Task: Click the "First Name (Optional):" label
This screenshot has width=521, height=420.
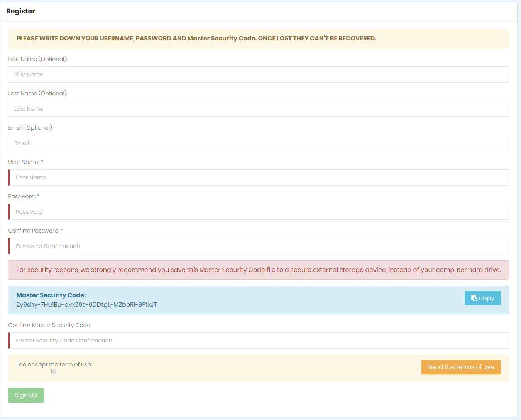Action: click(38, 59)
